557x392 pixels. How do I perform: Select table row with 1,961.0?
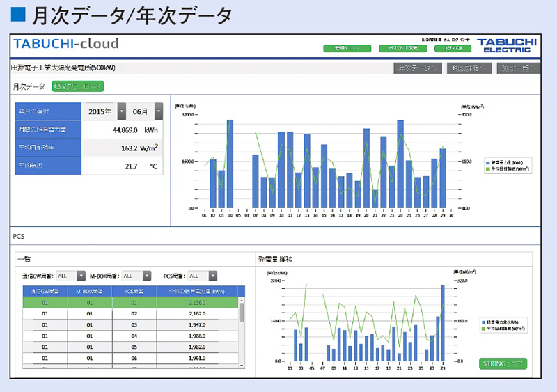(x=130, y=359)
